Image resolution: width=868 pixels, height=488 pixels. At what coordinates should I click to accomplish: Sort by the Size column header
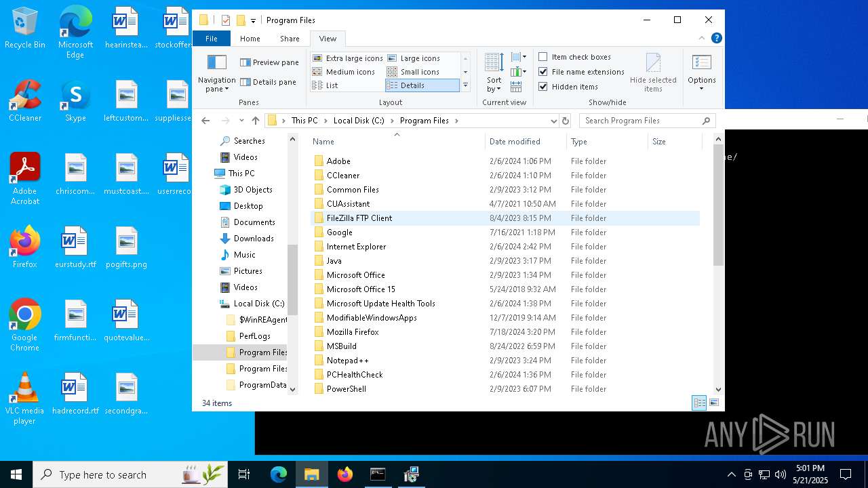pyautogui.click(x=675, y=142)
